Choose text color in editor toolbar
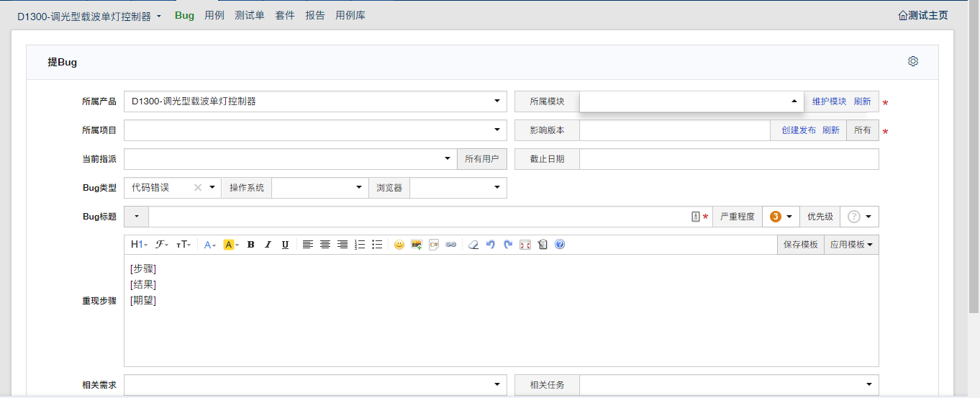 click(210, 245)
